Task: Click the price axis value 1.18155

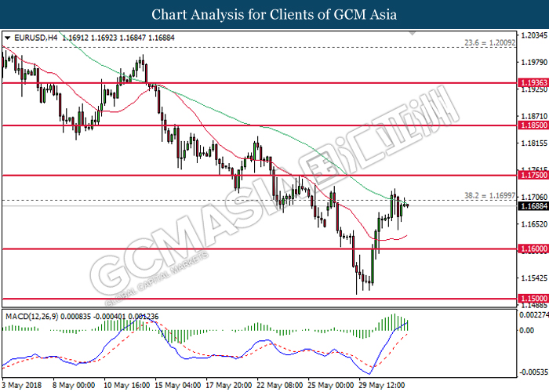Action: (x=534, y=143)
